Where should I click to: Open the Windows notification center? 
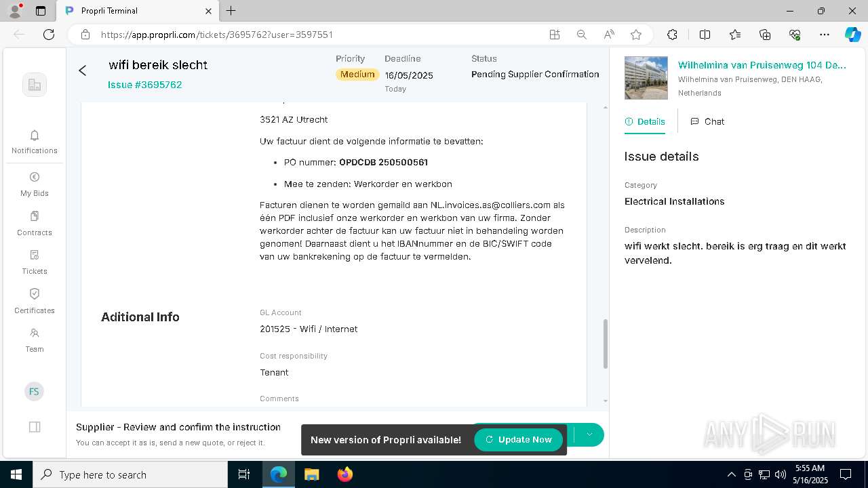click(846, 474)
